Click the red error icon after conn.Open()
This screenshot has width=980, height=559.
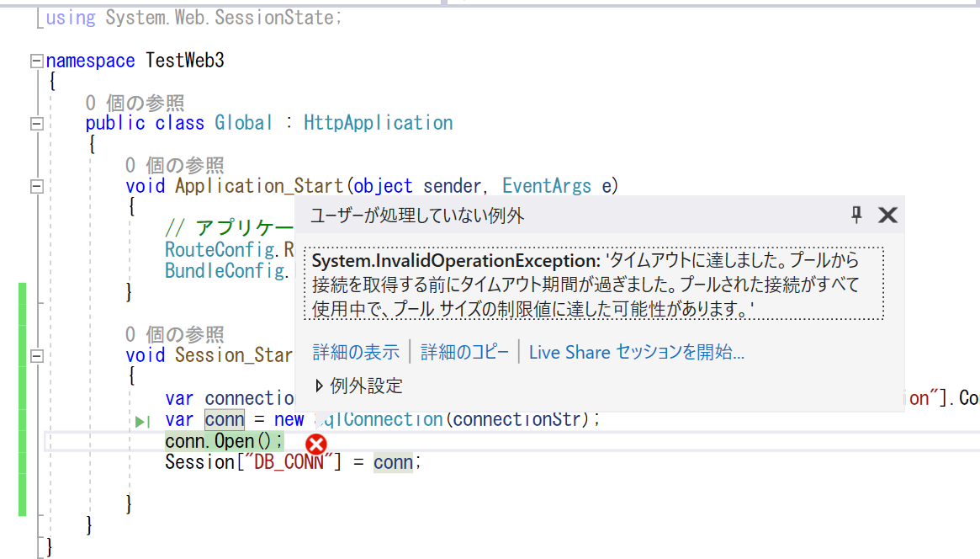pyautogui.click(x=316, y=445)
